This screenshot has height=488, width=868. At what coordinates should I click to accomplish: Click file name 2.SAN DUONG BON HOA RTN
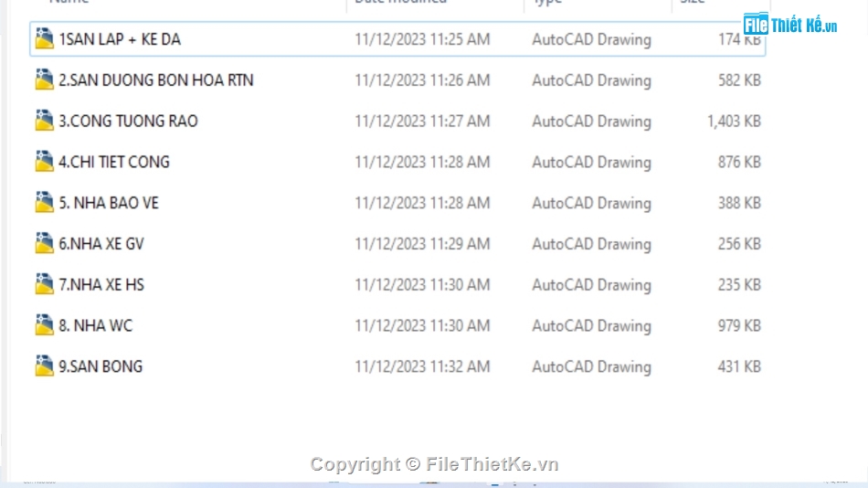pos(156,80)
